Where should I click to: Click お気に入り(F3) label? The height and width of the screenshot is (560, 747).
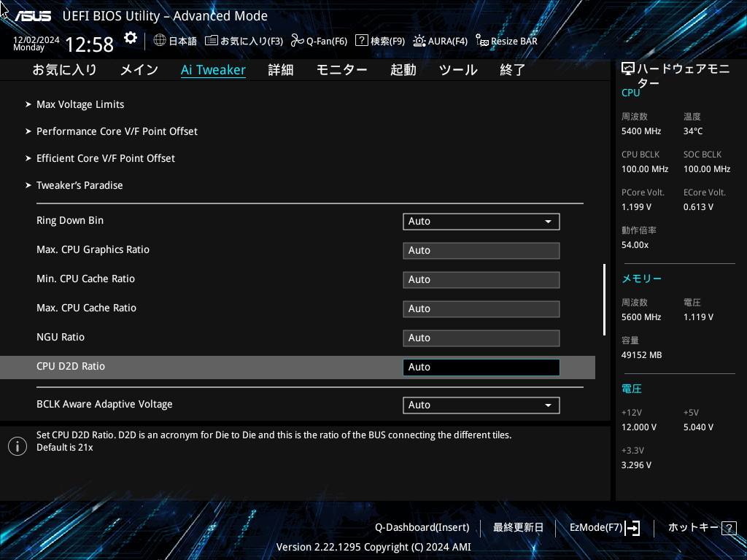point(252,42)
